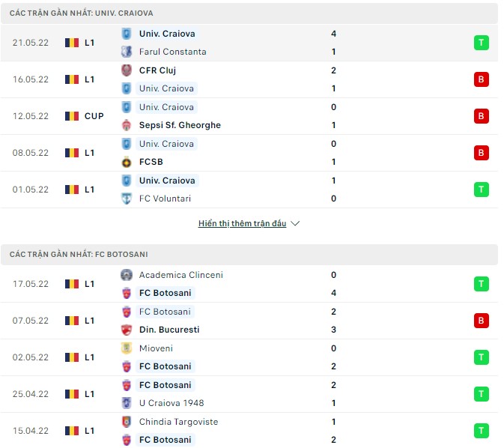Click green T result badge for 21.05.22 match
The image size is (504, 448).
(x=481, y=43)
